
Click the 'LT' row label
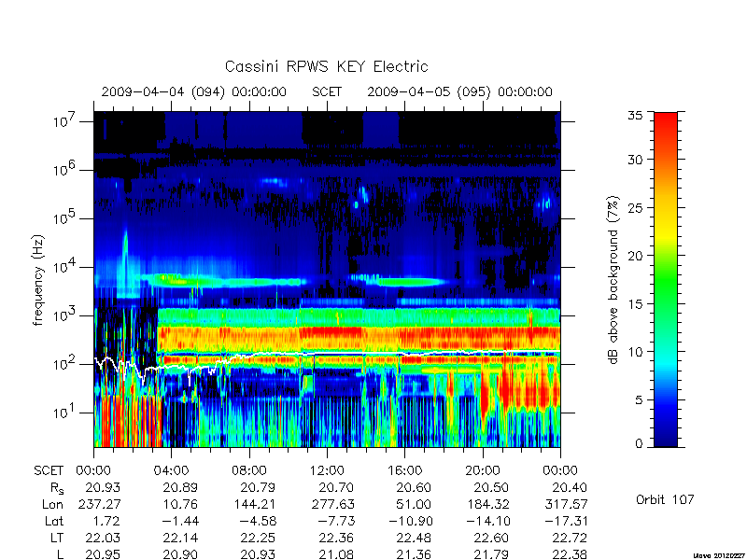[x=57, y=539]
